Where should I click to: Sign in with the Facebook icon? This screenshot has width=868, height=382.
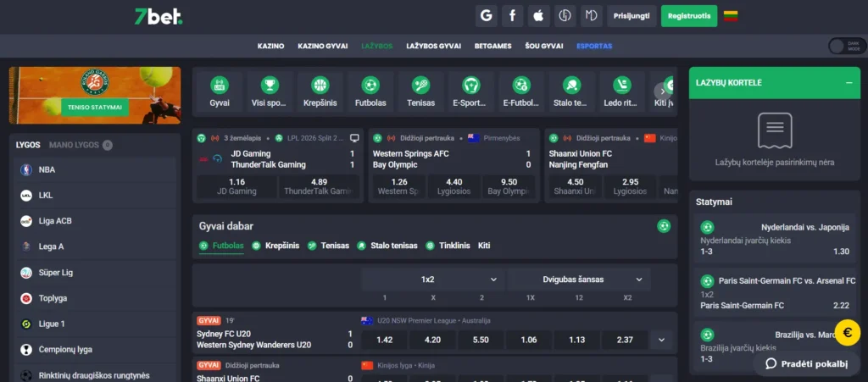coord(513,16)
